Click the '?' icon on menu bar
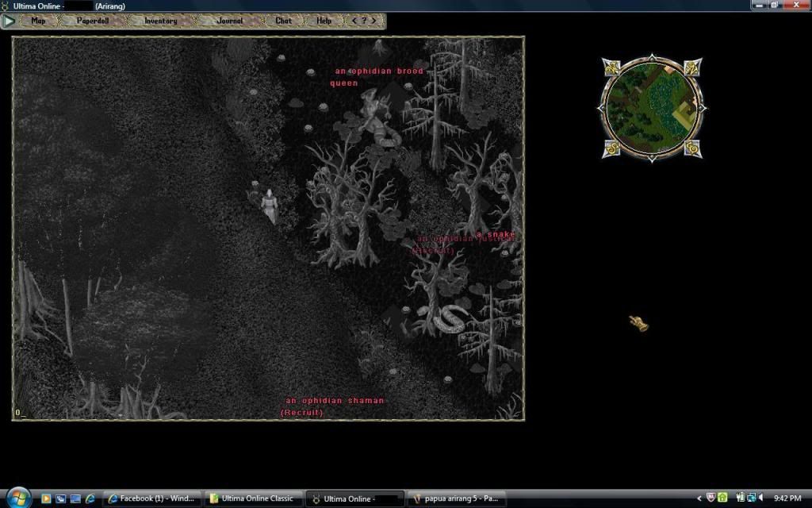 click(x=364, y=20)
